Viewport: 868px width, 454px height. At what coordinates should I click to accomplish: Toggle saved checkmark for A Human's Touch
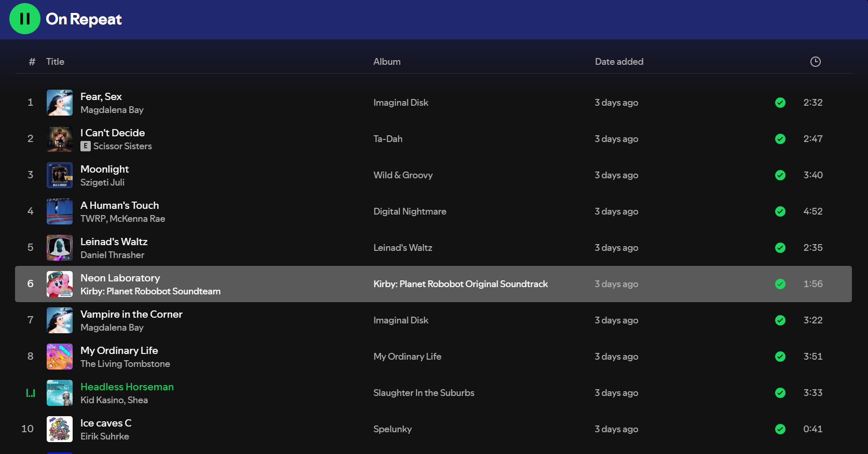[780, 211]
